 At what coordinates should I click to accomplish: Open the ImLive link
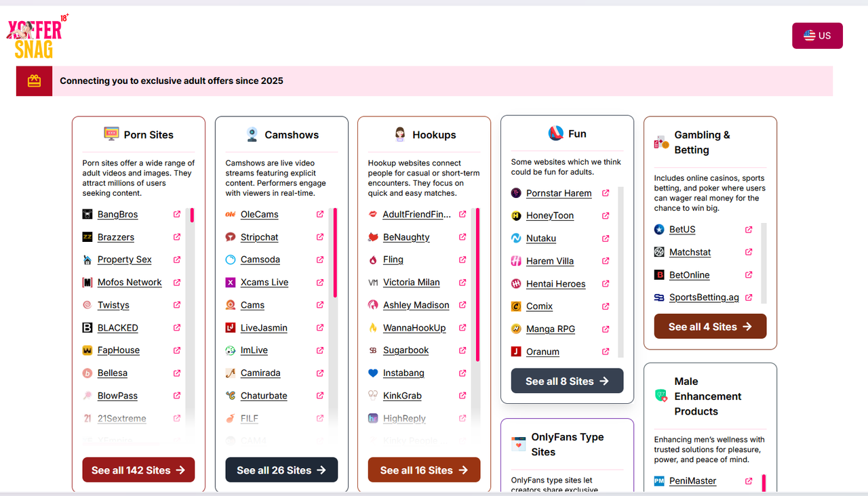(254, 350)
